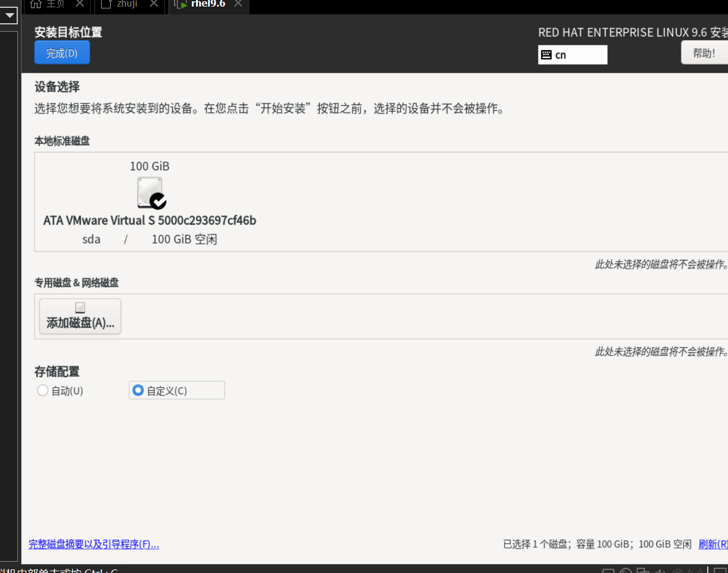Click the keyboard icon beside cn
Screen dimensions: 728x573
pyautogui.click(x=546, y=55)
